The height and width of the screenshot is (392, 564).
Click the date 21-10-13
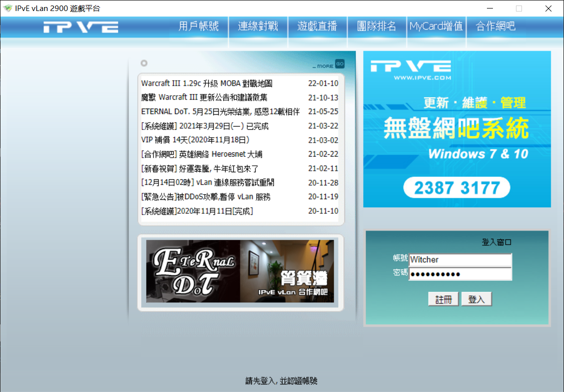[323, 98]
